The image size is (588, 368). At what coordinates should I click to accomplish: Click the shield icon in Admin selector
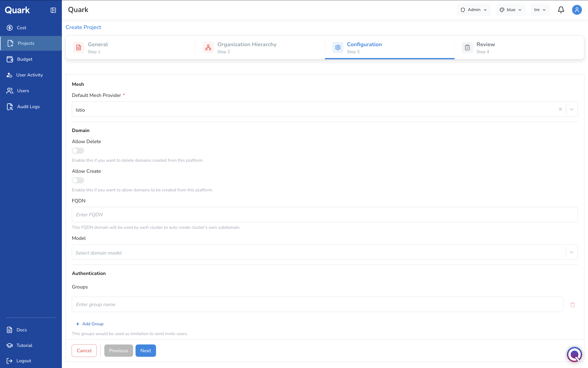point(463,10)
